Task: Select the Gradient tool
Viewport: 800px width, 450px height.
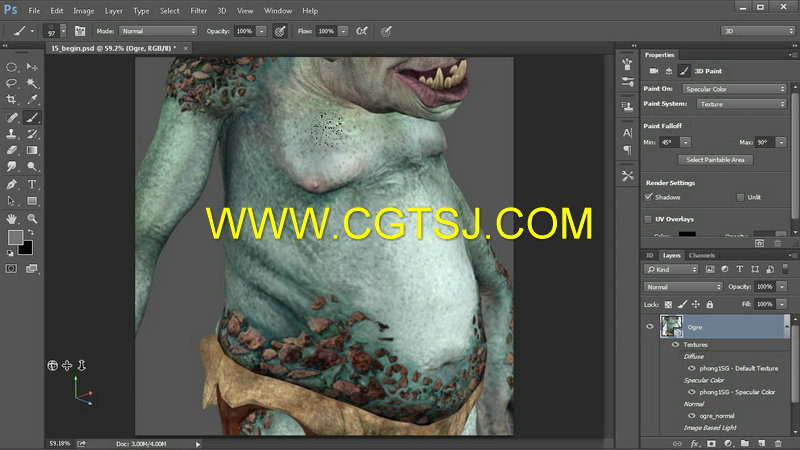Action: (x=32, y=150)
